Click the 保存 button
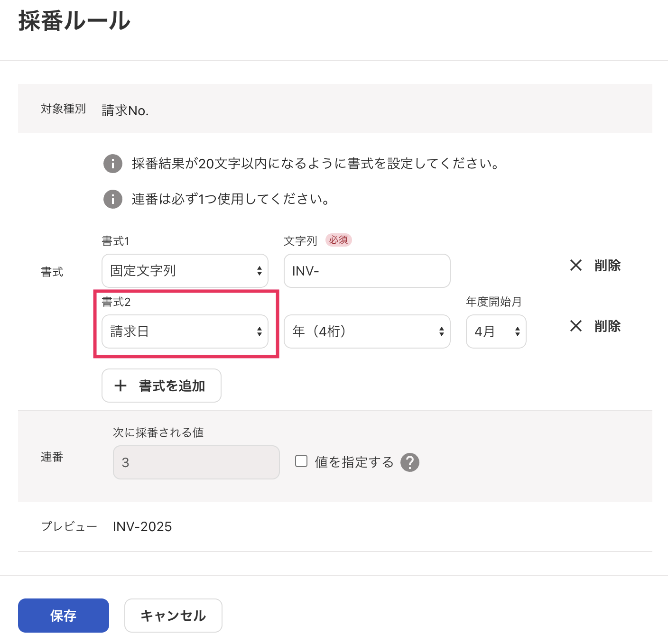Viewport: 668px width, 644px height. pyautogui.click(x=64, y=616)
